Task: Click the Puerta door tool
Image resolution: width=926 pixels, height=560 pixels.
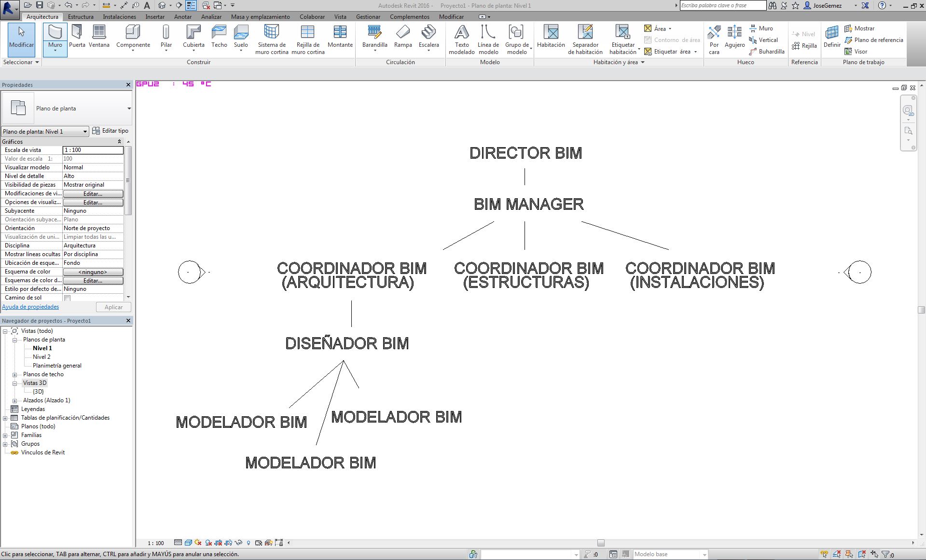Action: [x=77, y=37]
